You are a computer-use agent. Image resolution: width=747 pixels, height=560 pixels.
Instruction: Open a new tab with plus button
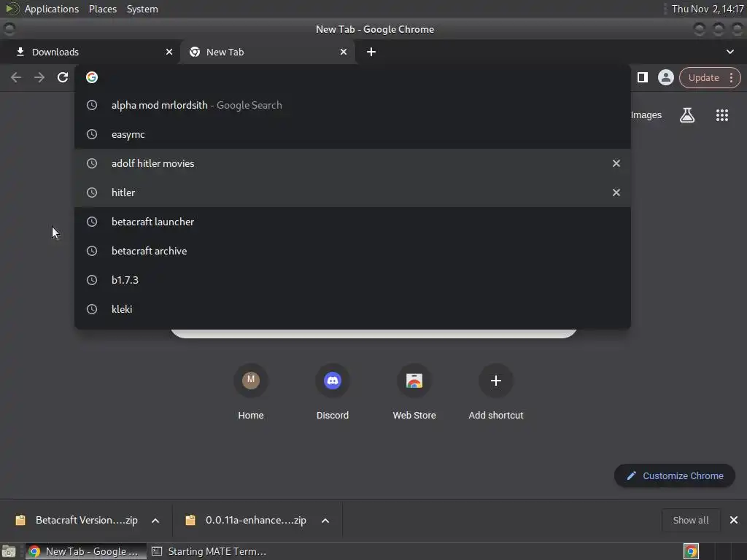pos(371,52)
